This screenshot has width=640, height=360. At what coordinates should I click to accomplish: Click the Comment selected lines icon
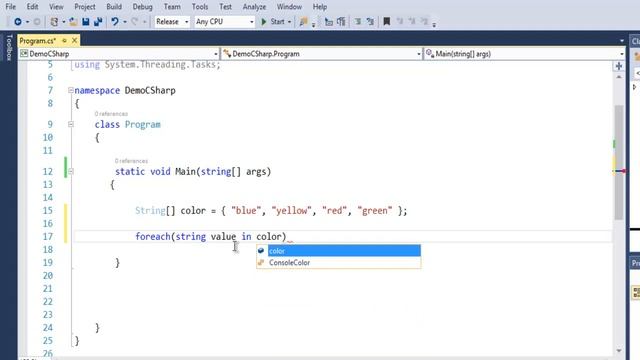pyautogui.click(x=358, y=22)
